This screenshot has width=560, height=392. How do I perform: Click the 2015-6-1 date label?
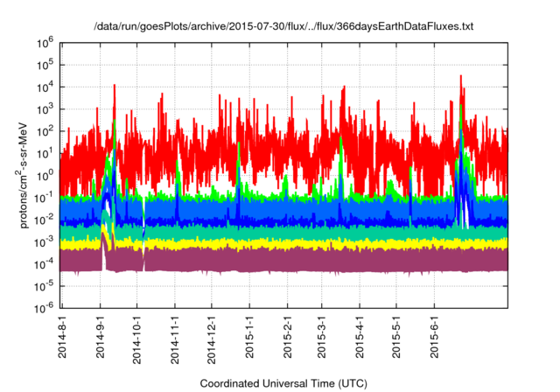pos(434,338)
